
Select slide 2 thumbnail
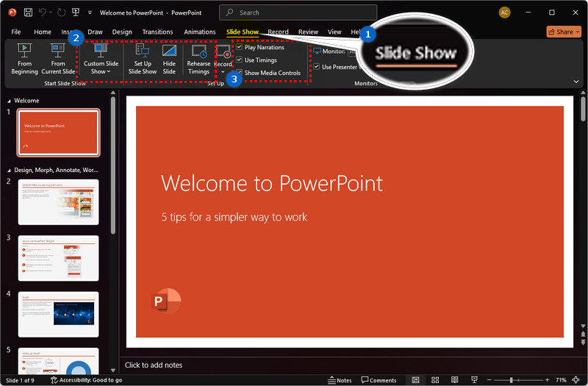pos(59,201)
